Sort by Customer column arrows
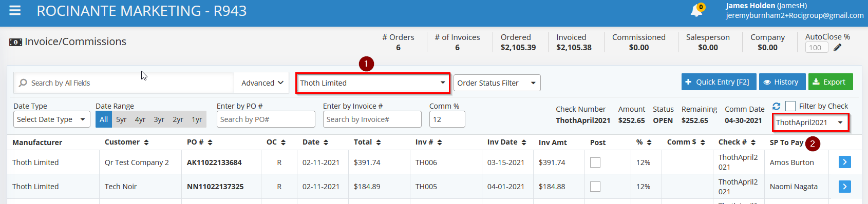 coord(146,142)
